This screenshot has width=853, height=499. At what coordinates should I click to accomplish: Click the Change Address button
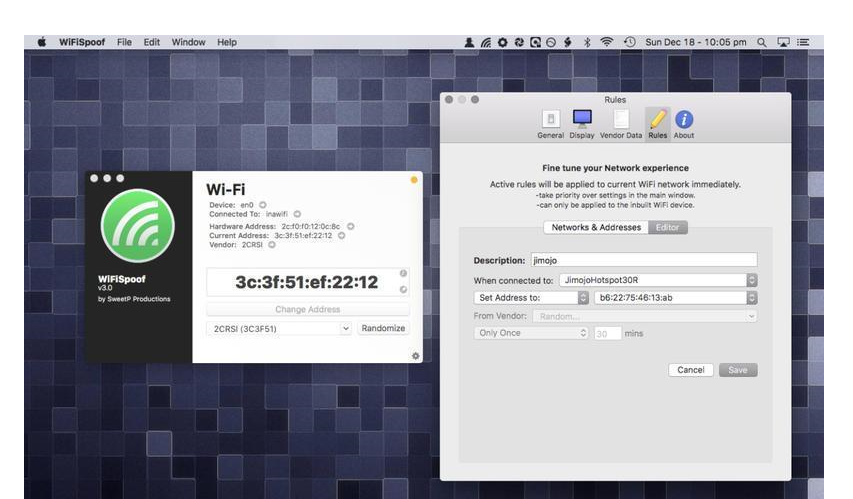[307, 309]
